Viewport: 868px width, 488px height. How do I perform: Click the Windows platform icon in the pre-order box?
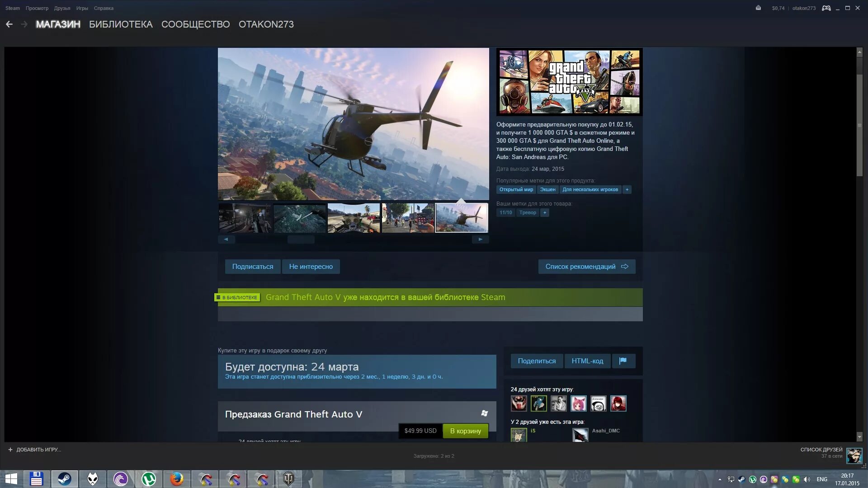click(484, 413)
